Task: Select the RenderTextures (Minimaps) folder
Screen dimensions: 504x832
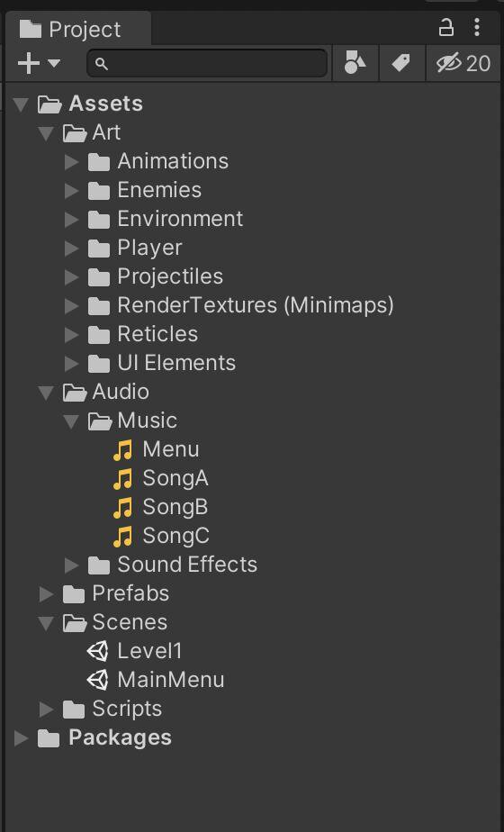Action: click(x=240, y=305)
